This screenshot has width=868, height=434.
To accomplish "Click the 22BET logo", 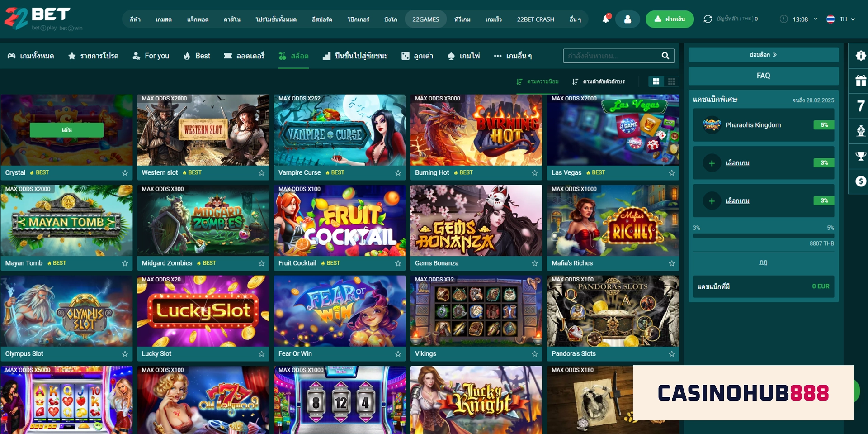I will pyautogui.click(x=43, y=19).
